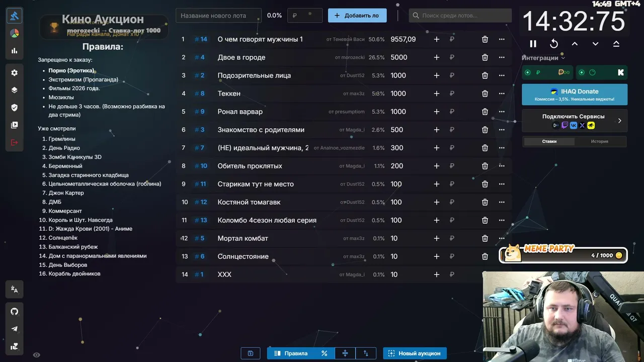Open the Telegram link icon
Screen dimensions: 644x362
[x=14, y=329]
